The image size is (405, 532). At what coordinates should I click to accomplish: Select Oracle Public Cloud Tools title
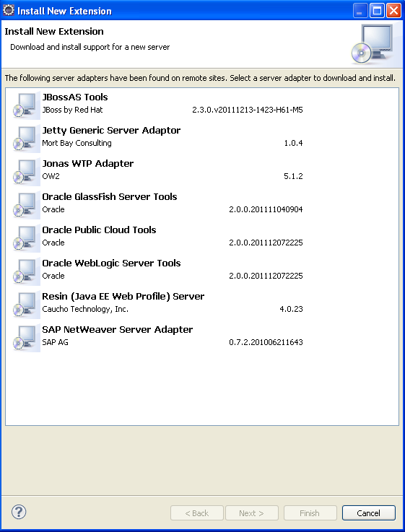coord(99,230)
